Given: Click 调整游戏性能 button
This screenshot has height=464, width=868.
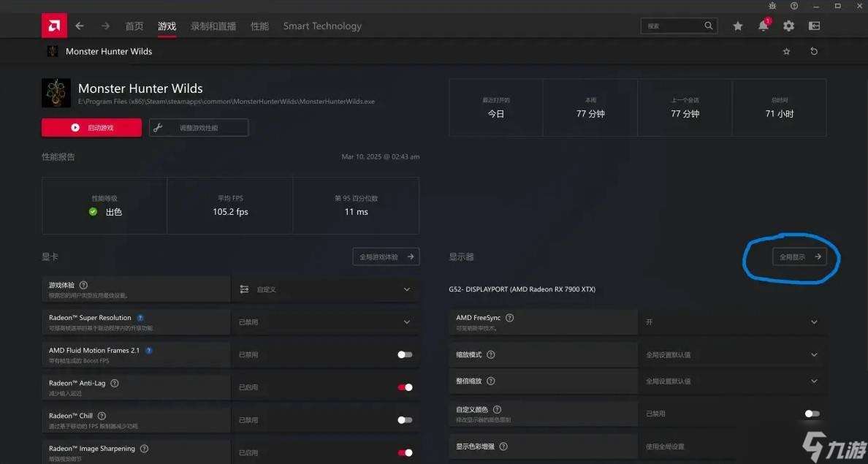Looking at the screenshot, I should pyautogui.click(x=199, y=127).
